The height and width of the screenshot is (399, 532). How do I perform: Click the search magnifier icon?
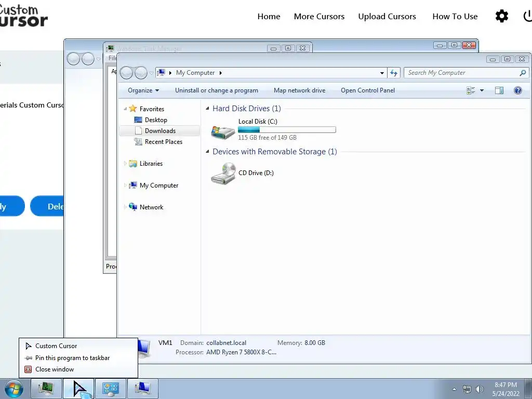[523, 73]
